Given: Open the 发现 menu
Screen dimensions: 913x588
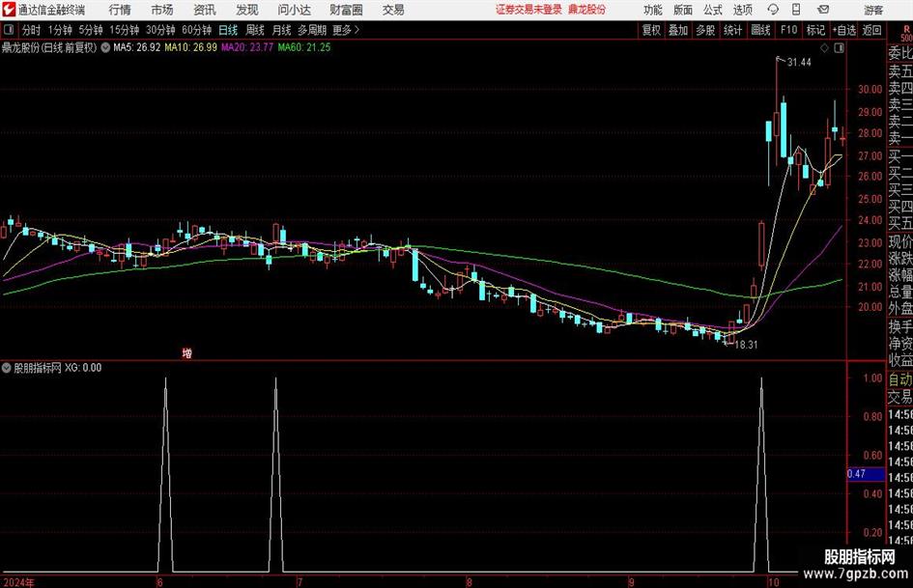Looking at the screenshot, I should pyautogui.click(x=247, y=10).
